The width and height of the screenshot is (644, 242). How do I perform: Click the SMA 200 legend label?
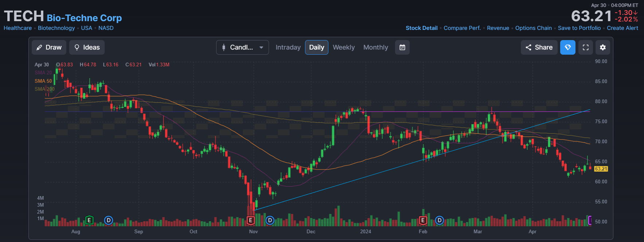click(44, 89)
